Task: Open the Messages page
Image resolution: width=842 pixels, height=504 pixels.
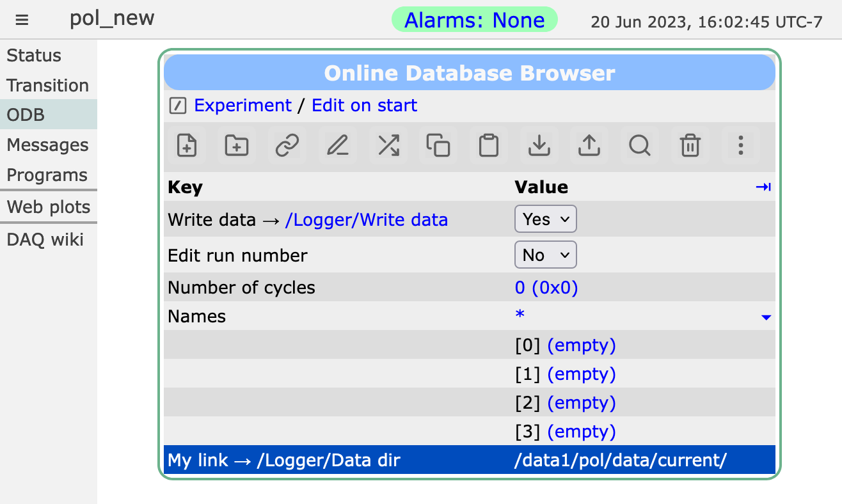Action: tap(49, 145)
